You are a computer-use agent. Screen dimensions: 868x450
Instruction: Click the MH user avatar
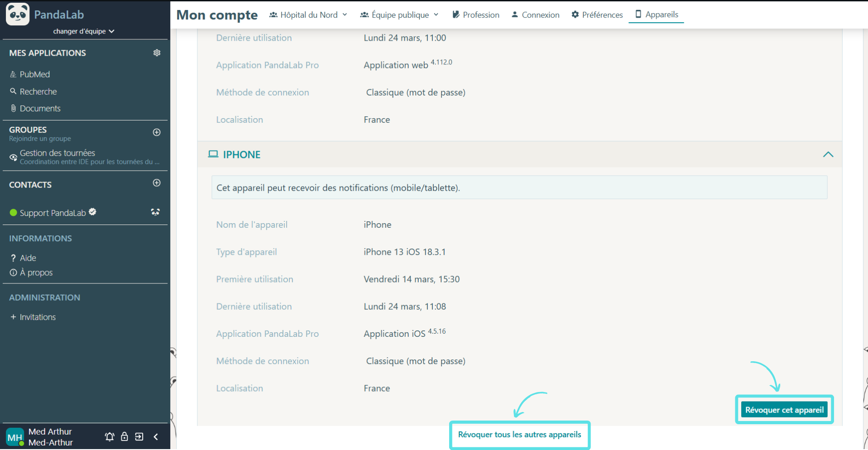pyautogui.click(x=14, y=437)
